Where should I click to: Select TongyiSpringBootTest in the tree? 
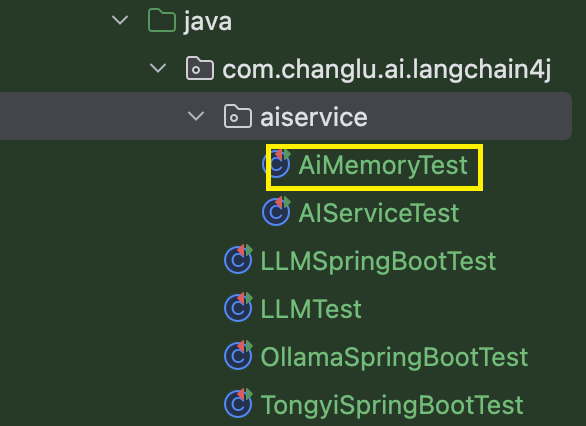coord(392,405)
